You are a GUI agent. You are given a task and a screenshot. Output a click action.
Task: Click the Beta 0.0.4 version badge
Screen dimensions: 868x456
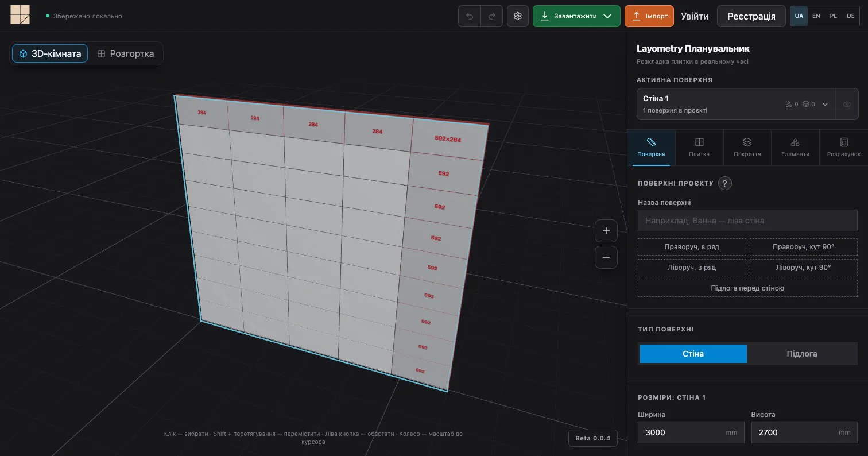pos(593,438)
